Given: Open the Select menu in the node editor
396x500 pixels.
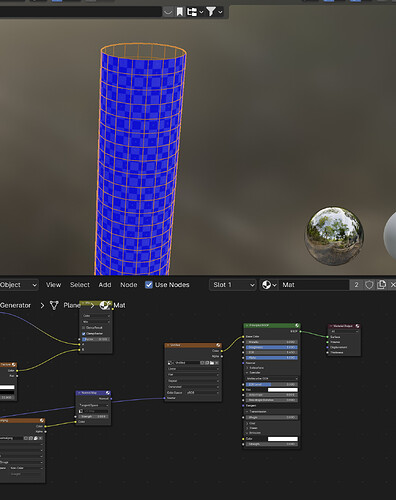Looking at the screenshot, I should click(x=80, y=285).
